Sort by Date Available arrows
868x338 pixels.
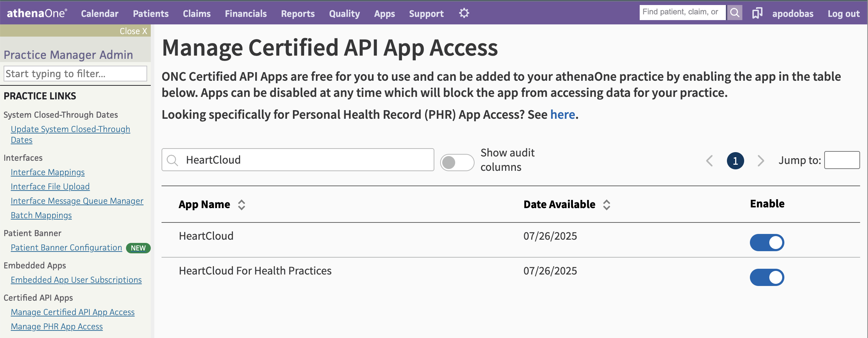point(607,205)
